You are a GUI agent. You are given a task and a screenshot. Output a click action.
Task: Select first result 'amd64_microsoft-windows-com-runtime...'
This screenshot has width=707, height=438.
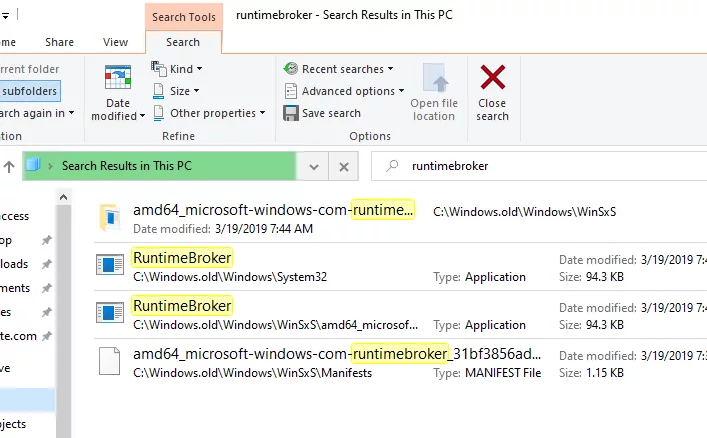[273, 210]
